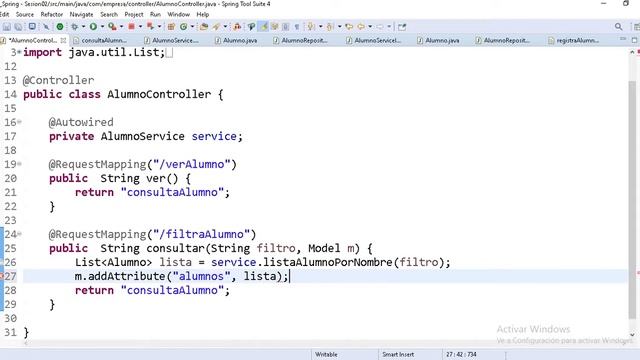Expand the folded imports on line 3
Screen dimensions: 640x360
(19, 52)
